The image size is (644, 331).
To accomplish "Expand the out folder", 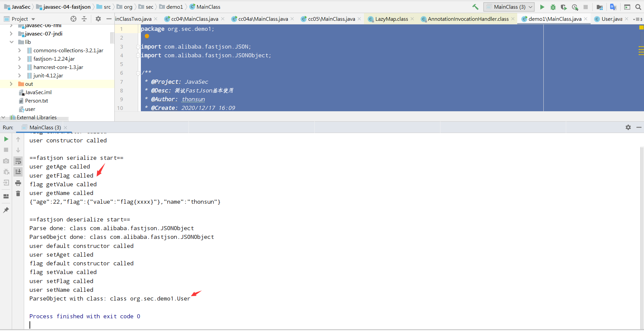I will (11, 84).
